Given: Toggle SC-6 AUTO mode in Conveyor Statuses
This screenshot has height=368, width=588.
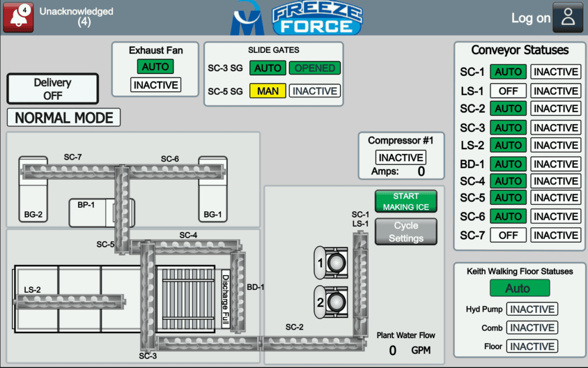Looking at the screenshot, I should [x=508, y=216].
